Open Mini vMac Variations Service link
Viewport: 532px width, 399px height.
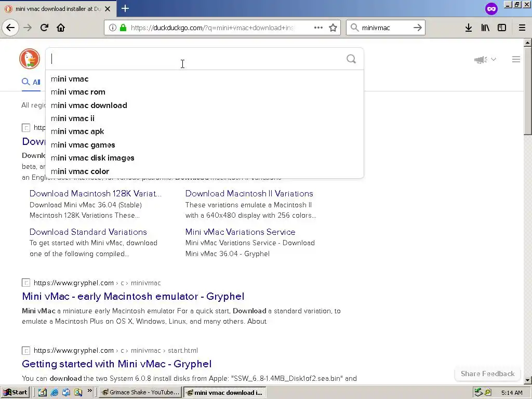240,232
